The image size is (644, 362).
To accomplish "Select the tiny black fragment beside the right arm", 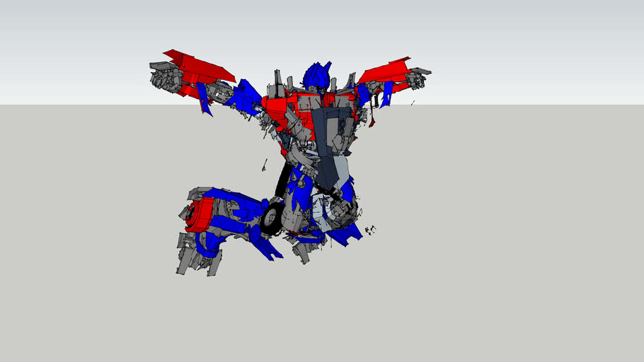I will (x=413, y=103).
